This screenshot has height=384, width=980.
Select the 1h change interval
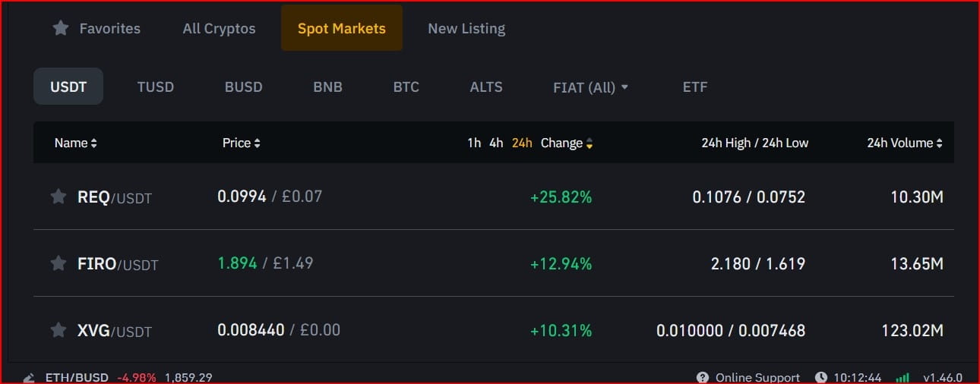[474, 143]
